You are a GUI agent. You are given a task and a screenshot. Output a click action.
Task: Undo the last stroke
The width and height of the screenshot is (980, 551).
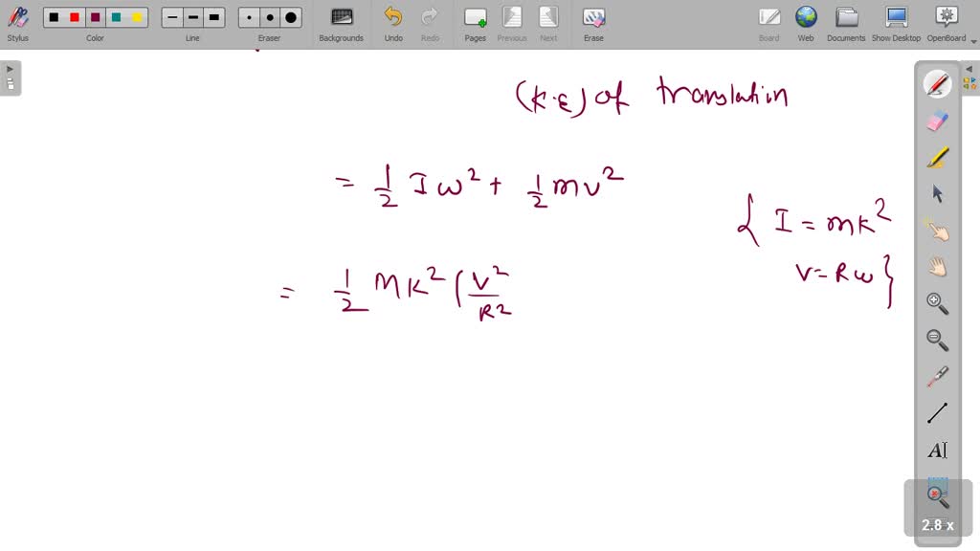pyautogui.click(x=393, y=24)
